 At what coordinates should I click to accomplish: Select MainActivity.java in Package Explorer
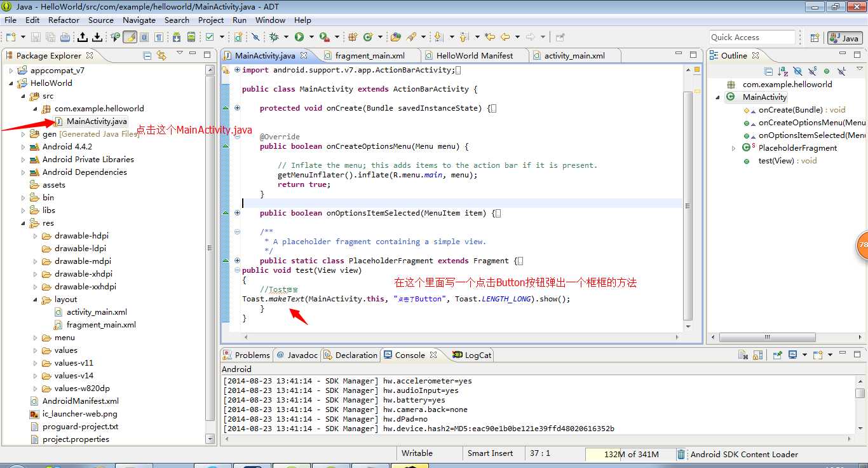click(97, 121)
